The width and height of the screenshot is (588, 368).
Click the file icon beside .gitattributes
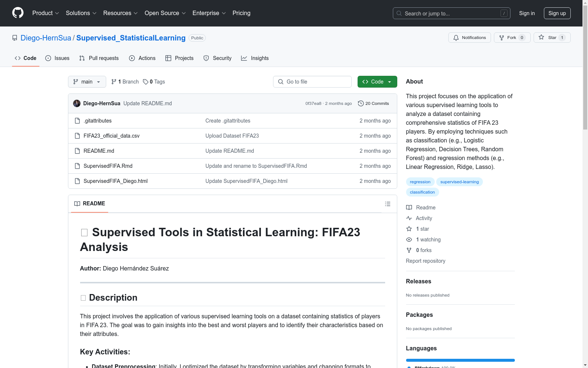tap(77, 121)
